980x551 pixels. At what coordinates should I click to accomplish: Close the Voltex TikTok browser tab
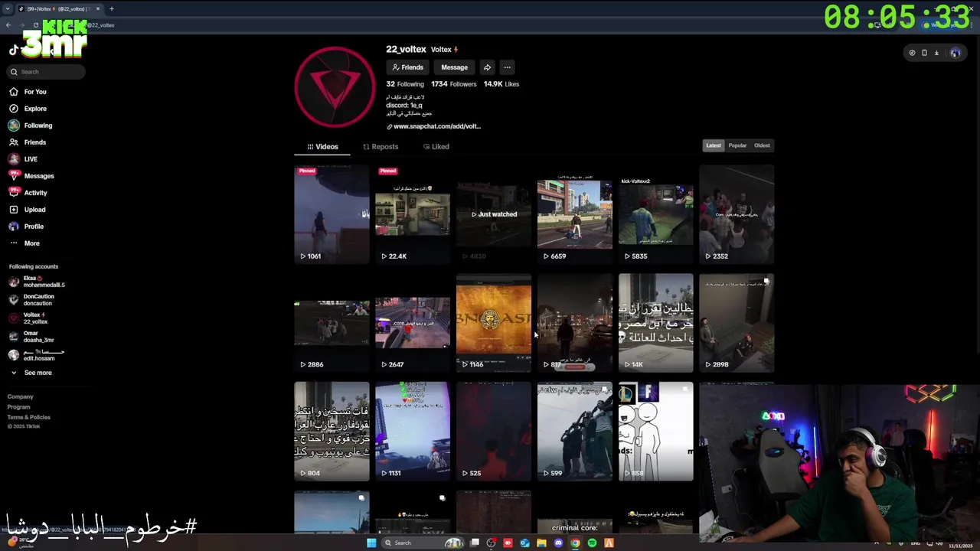pyautogui.click(x=98, y=9)
